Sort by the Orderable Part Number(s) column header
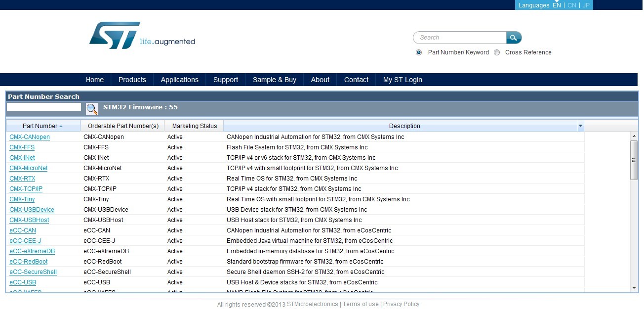Image resolution: width=644 pixels, height=318 pixels. pyautogui.click(x=123, y=126)
